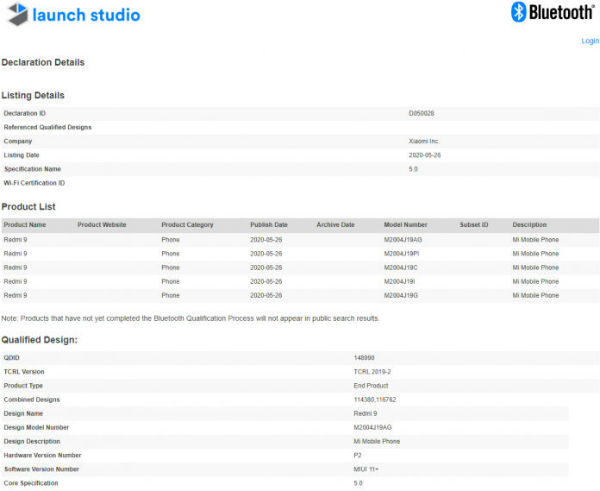Click the Subset ID column header

coord(474,225)
